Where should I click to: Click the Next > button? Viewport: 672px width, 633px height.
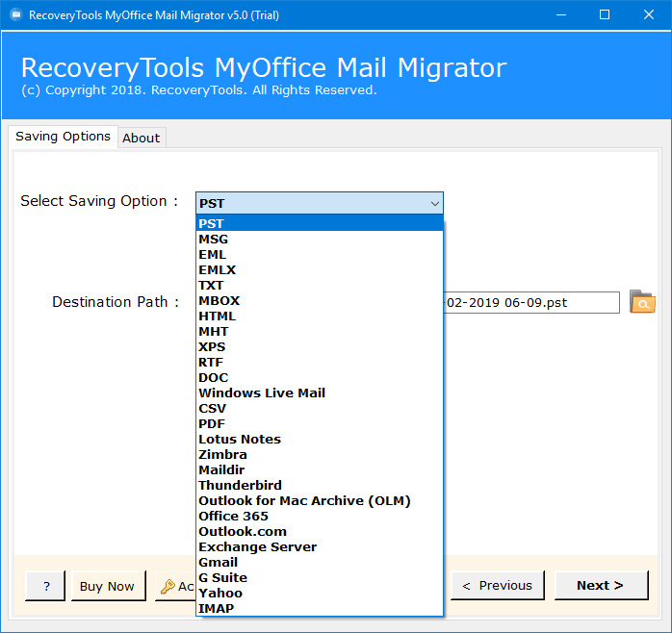click(601, 586)
